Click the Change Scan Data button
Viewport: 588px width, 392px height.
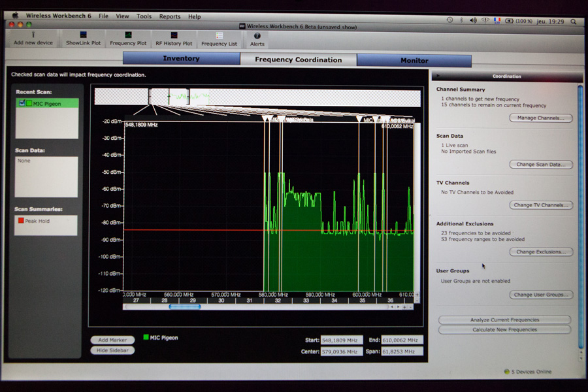(x=541, y=164)
